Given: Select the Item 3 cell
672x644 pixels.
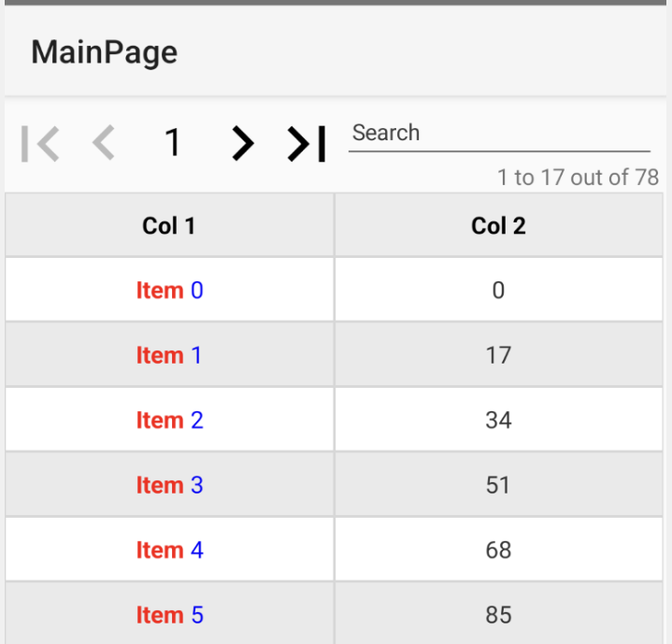Looking at the screenshot, I should coord(169,485).
